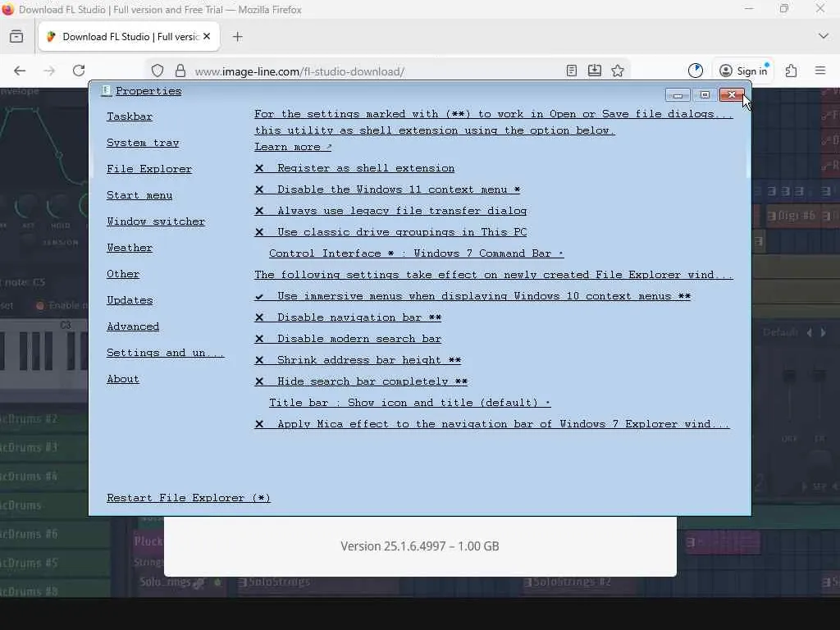Image resolution: width=840 pixels, height=630 pixels.
Task: Open the Other settings section
Action: pyautogui.click(x=123, y=274)
